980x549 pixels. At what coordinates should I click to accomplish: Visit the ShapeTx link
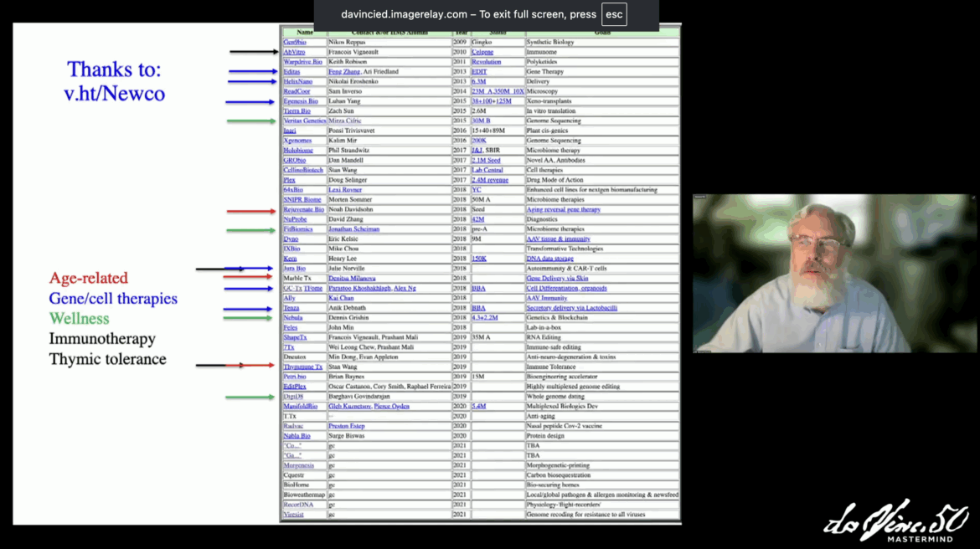click(295, 337)
